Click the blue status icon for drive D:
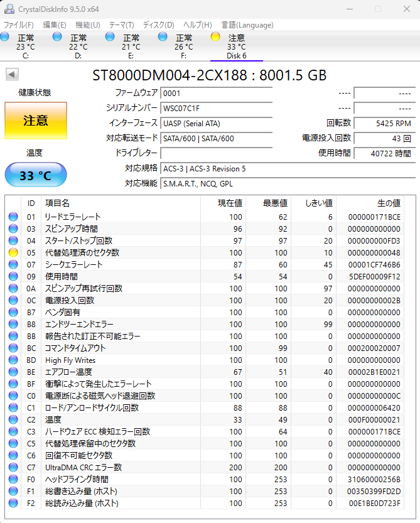Viewport: 420px width, 523px height. click(58, 38)
